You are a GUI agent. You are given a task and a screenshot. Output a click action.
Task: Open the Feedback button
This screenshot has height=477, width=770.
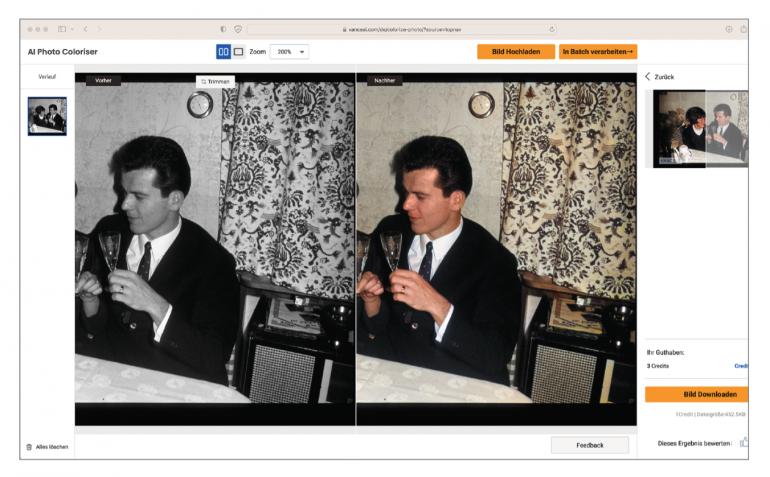[590, 445]
